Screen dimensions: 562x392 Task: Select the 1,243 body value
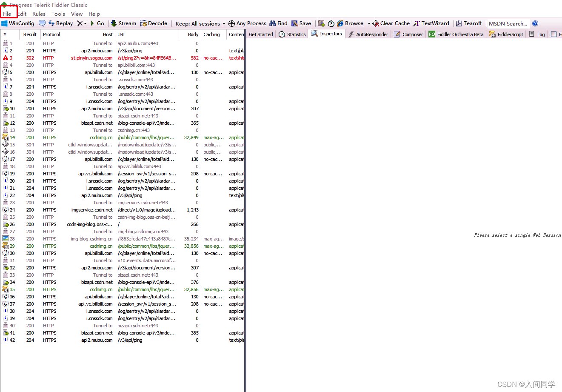(x=193, y=210)
